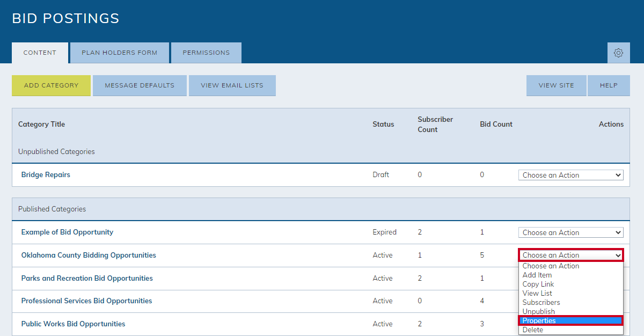
Task: Open Message Defaults
Action: pyautogui.click(x=140, y=85)
